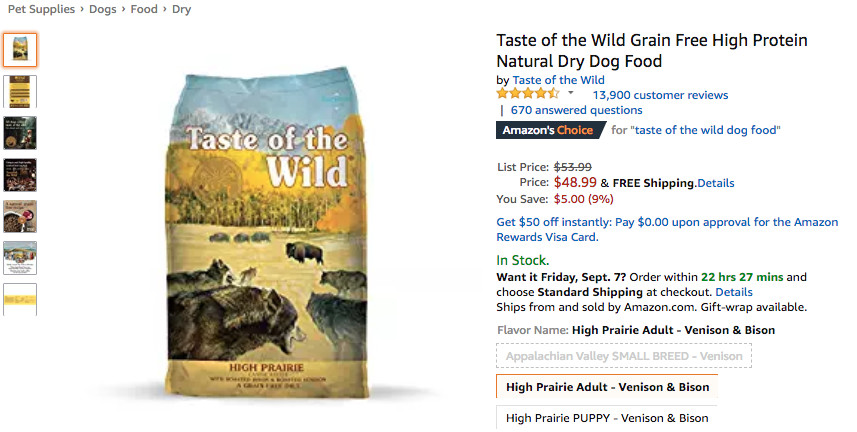View 670 answered questions
The width and height of the screenshot is (857, 432).
coord(576,110)
